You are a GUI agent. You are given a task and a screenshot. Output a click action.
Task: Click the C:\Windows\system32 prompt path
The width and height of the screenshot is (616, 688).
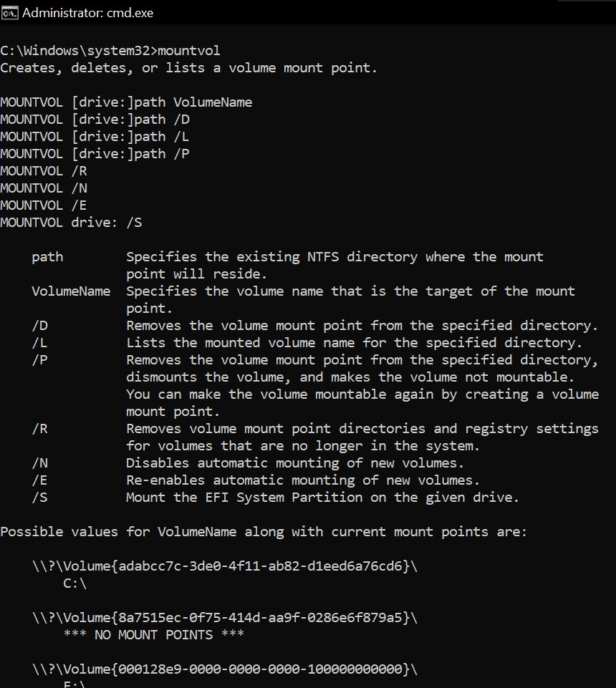[x=79, y=51]
